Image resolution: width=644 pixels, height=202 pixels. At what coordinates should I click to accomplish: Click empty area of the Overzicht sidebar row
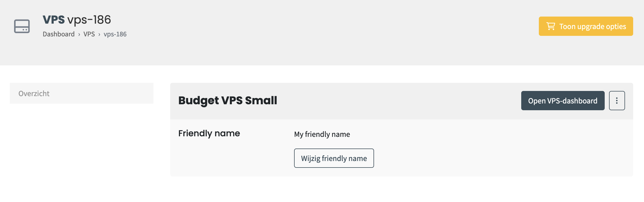point(108,94)
